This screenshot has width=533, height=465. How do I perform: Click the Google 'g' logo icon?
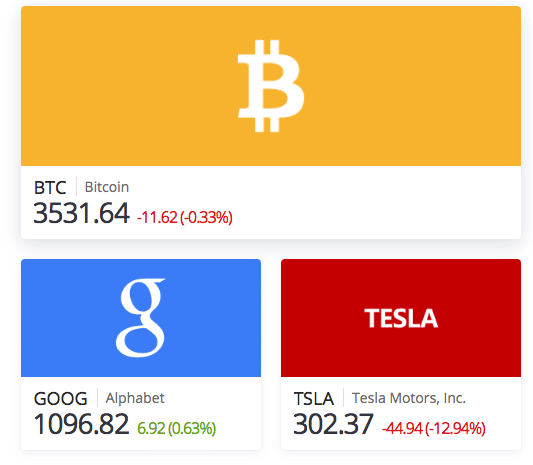[x=140, y=318]
